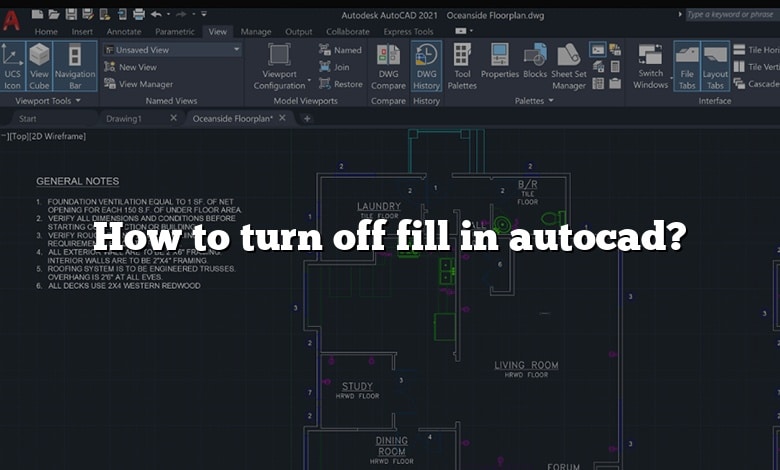The height and width of the screenshot is (470, 780).
Task: Click the Open file quick access icon
Action: click(x=54, y=14)
